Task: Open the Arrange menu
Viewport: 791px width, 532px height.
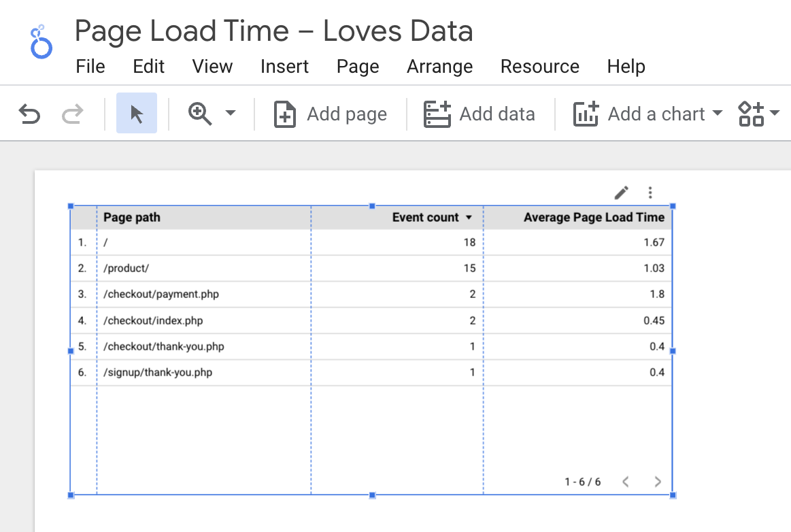Action: pyautogui.click(x=439, y=67)
